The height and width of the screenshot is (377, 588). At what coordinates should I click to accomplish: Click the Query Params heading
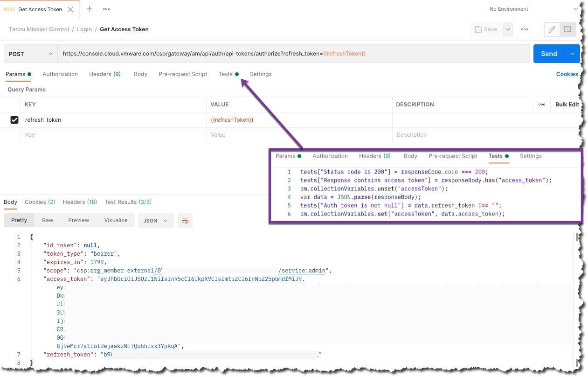(x=27, y=90)
